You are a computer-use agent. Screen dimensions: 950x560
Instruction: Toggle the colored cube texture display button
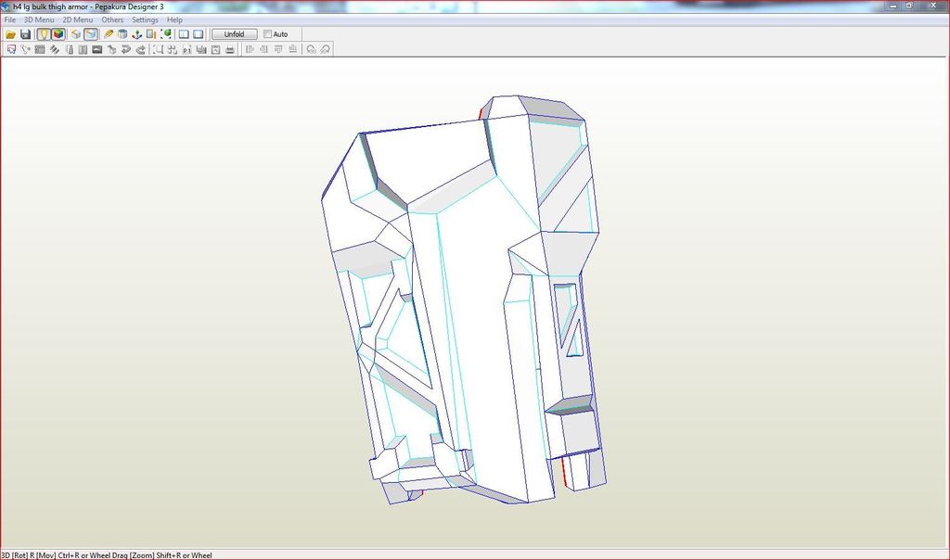[x=58, y=34]
